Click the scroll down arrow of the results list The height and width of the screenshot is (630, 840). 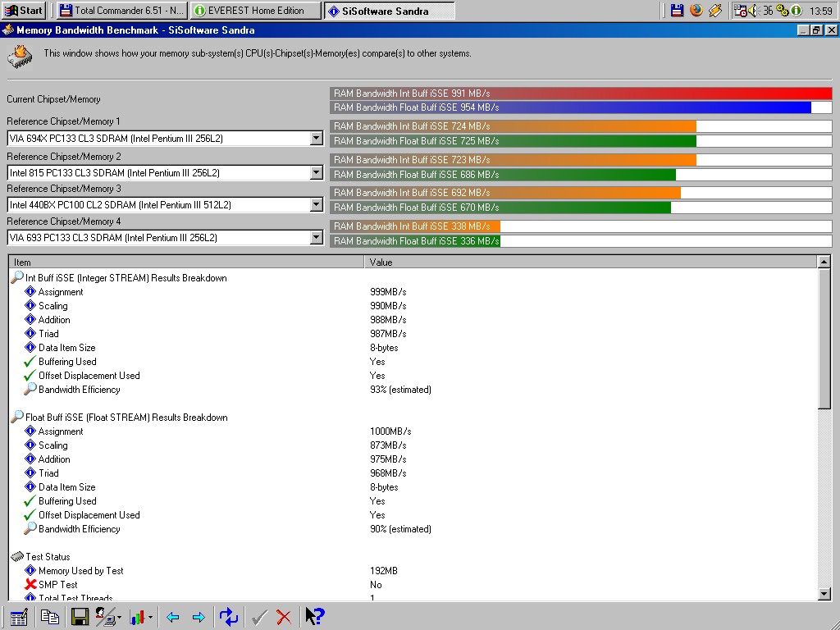click(x=824, y=594)
